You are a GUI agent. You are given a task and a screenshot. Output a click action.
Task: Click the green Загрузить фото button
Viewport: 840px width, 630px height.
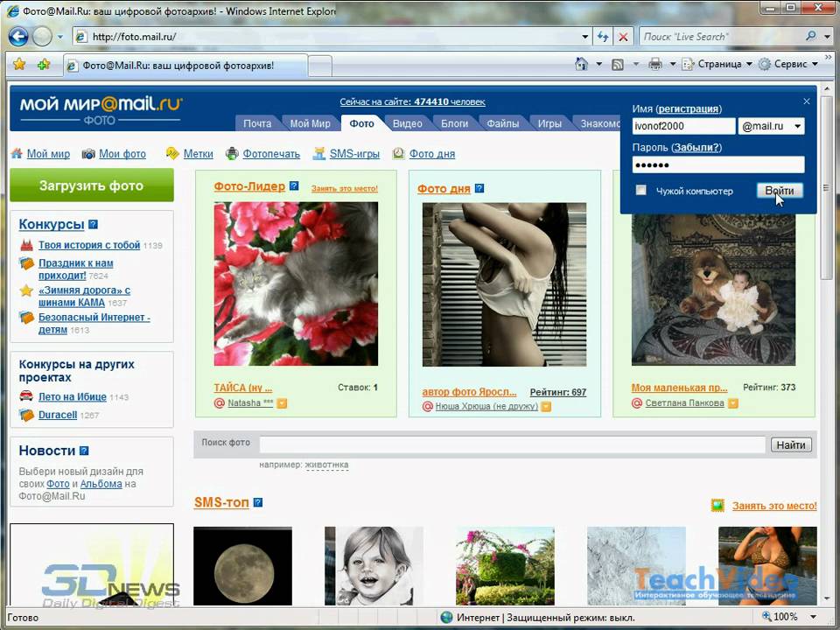(92, 185)
